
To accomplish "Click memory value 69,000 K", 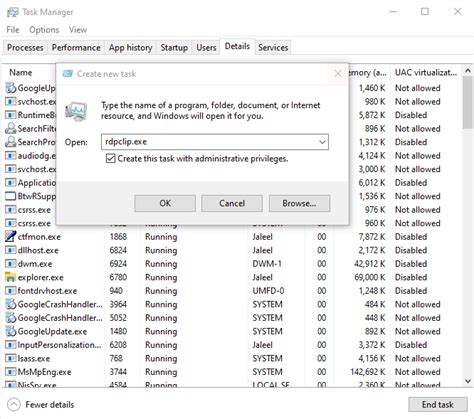I will [370, 277].
